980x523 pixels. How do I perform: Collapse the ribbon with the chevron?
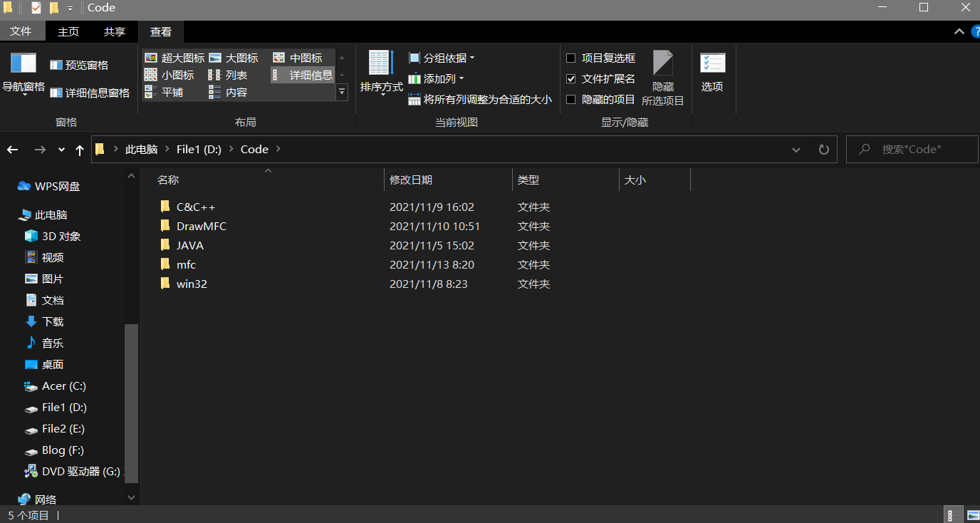pyautogui.click(x=959, y=31)
